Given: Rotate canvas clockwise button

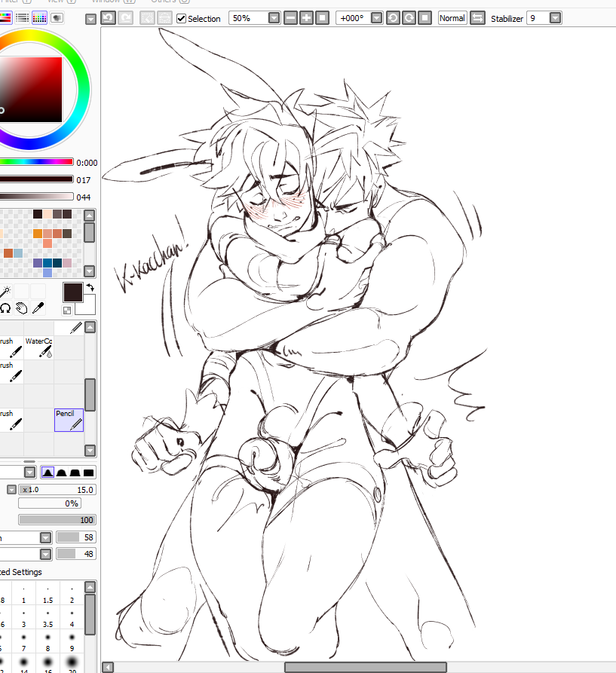Looking at the screenshot, I should point(409,18).
